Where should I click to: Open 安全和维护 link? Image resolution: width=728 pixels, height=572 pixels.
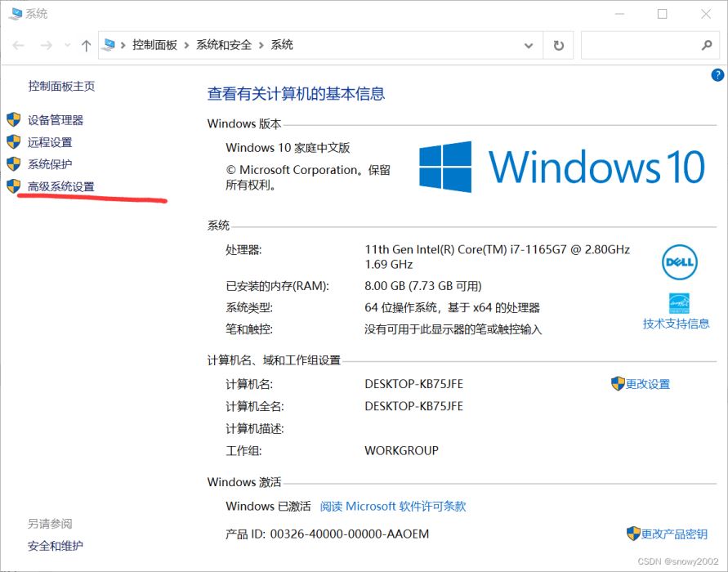pyautogui.click(x=56, y=546)
